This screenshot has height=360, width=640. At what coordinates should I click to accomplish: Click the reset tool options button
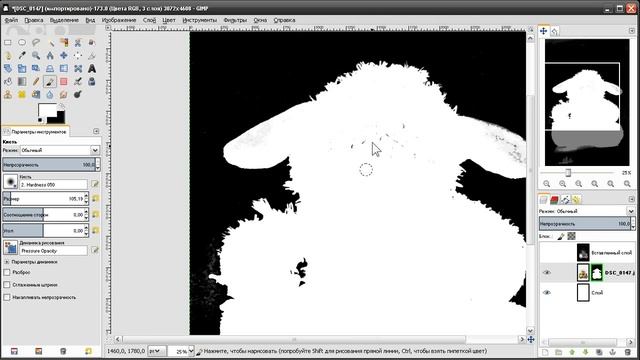(89, 351)
